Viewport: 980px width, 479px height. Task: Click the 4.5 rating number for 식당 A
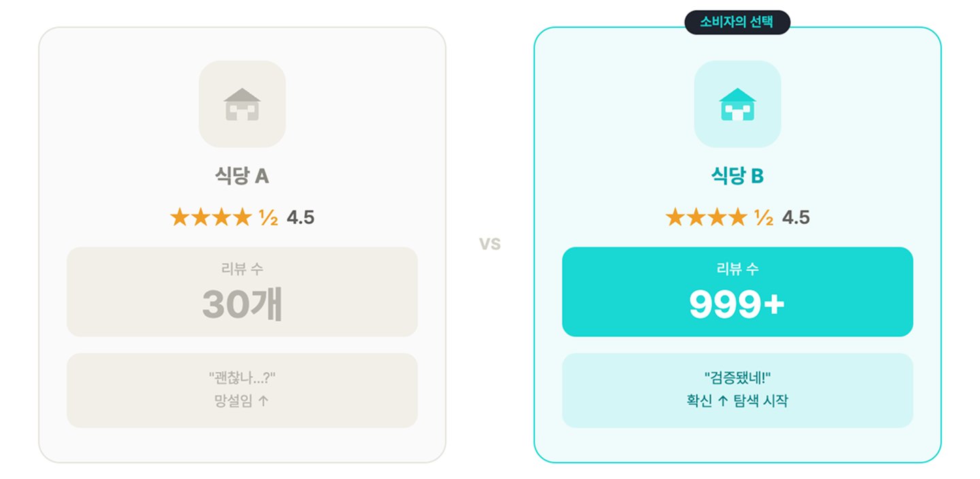point(300,218)
